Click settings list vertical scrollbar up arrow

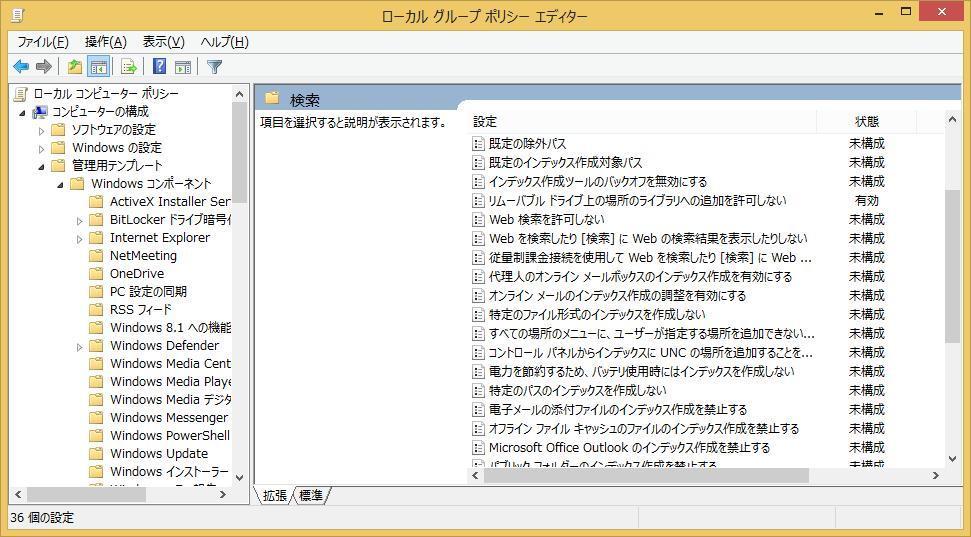click(952, 119)
